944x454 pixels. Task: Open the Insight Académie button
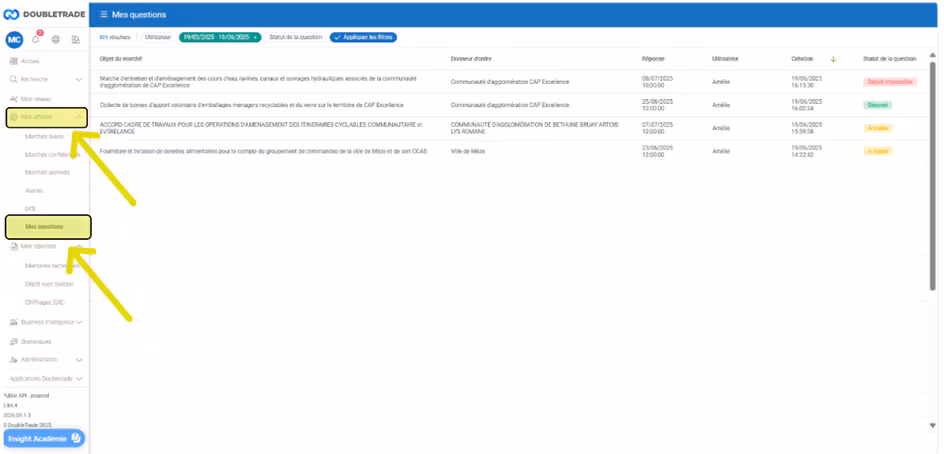click(x=44, y=438)
